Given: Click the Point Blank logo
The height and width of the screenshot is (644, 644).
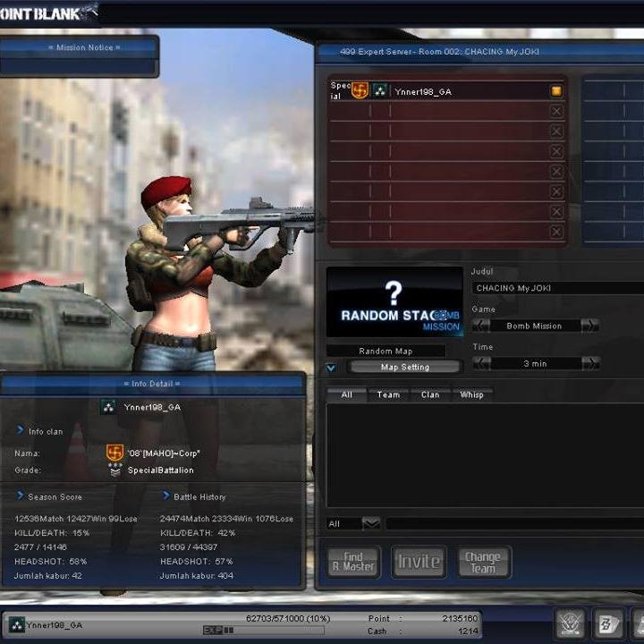Looking at the screenshot, I should click(x=47, y=13).
